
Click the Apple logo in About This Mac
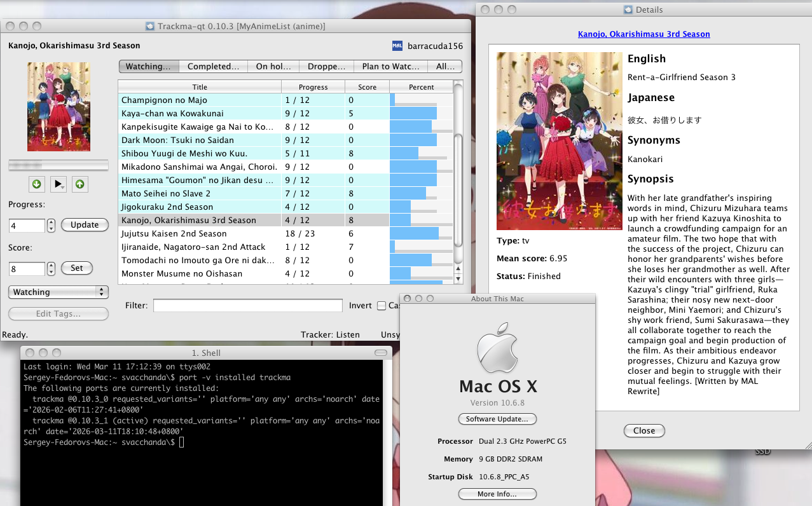click(497, 348)
